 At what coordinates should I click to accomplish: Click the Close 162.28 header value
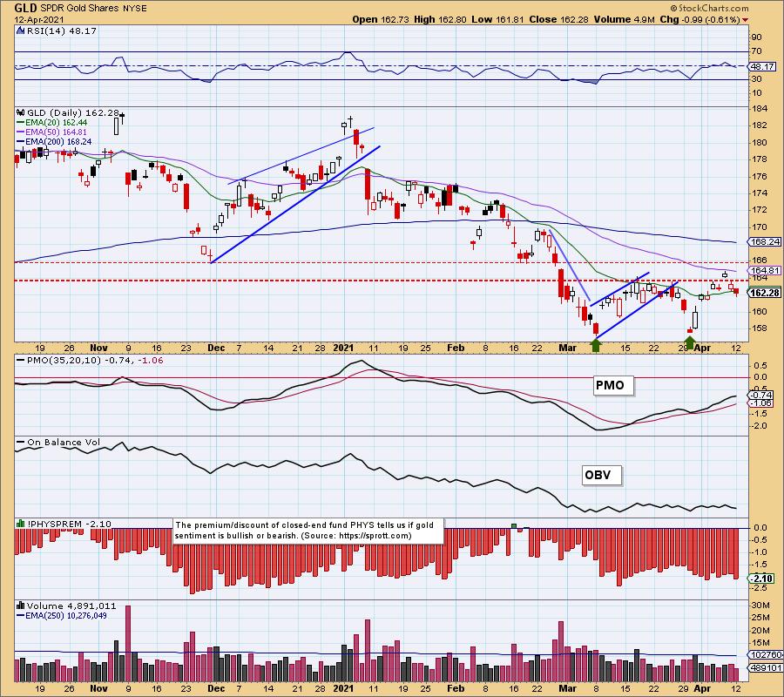click(559, 19)
